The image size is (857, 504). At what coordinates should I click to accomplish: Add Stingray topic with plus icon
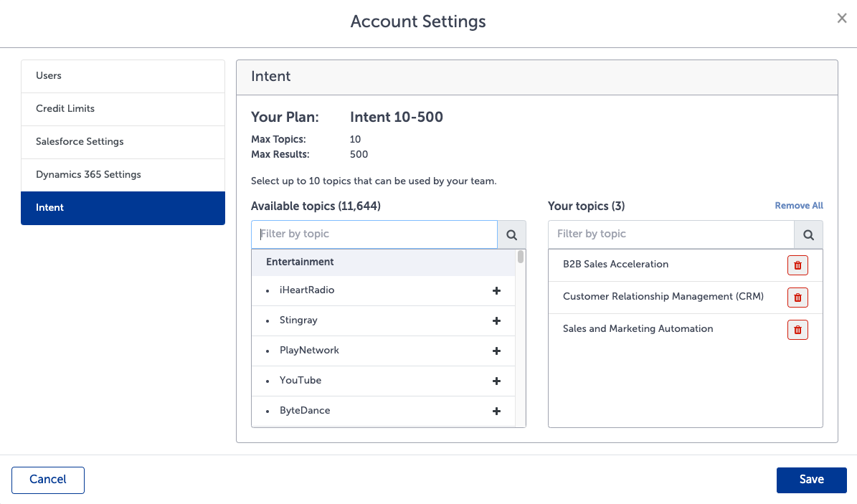tap(496, 321)
